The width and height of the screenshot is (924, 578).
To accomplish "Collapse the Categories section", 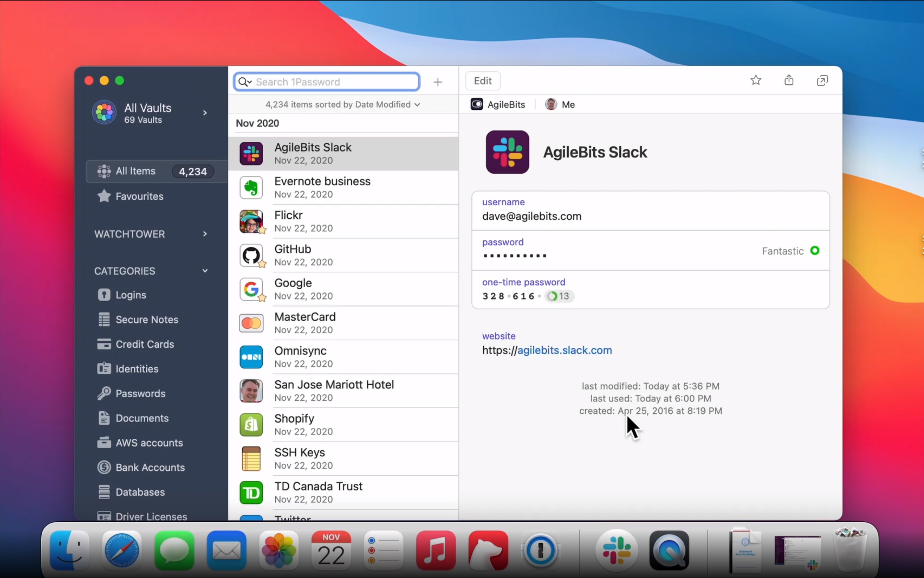I will [x=205, y=271].
